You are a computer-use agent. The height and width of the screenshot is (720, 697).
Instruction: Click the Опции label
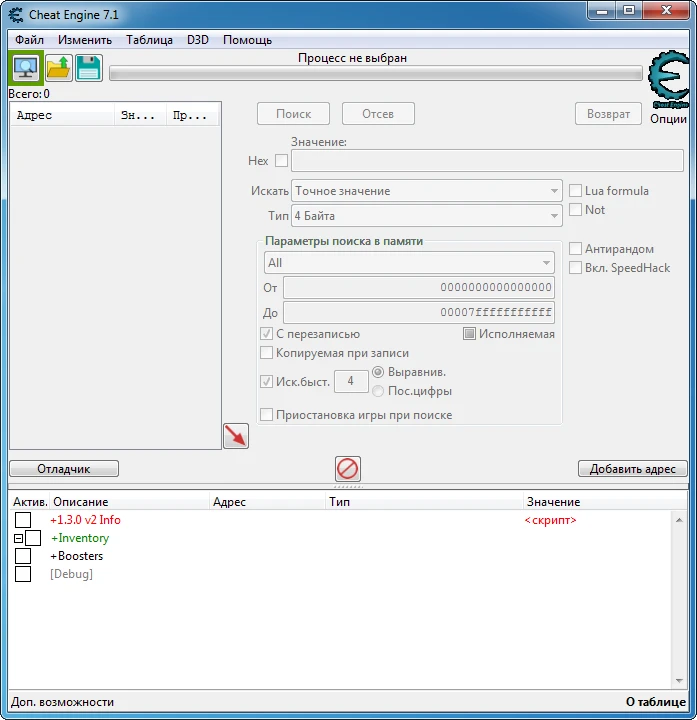point(669,119)
